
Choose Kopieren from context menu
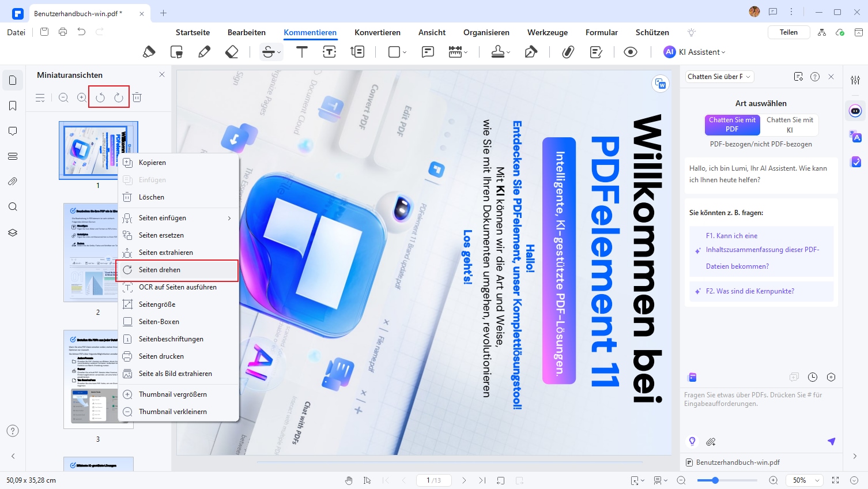179,163
